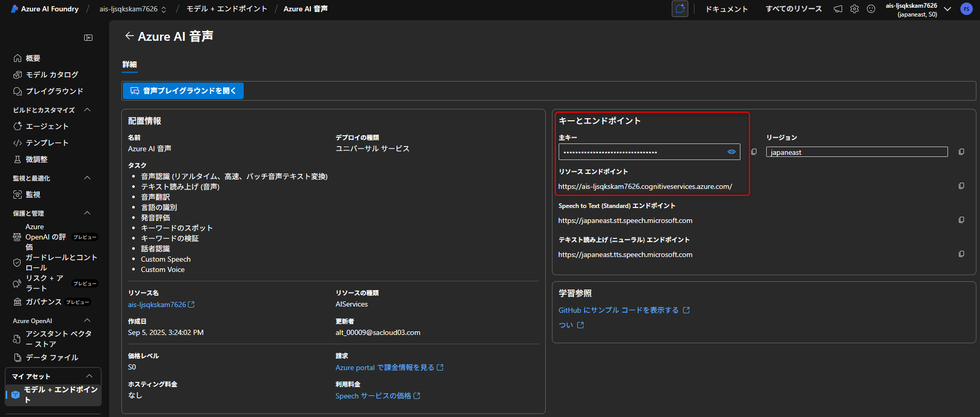Copy the Speech to Text endpoint
The height and width of the screenshot is (417, 980).
(961, 220)
